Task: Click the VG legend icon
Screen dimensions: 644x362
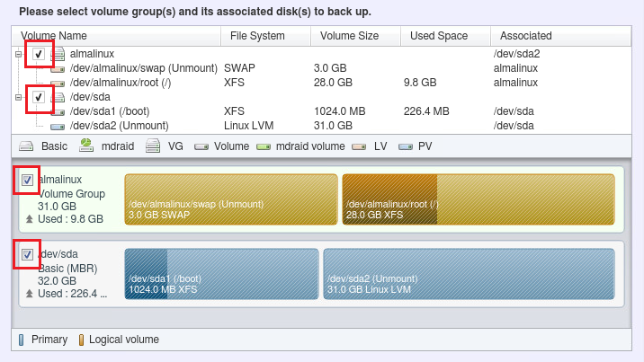Action: pos(153,145)
